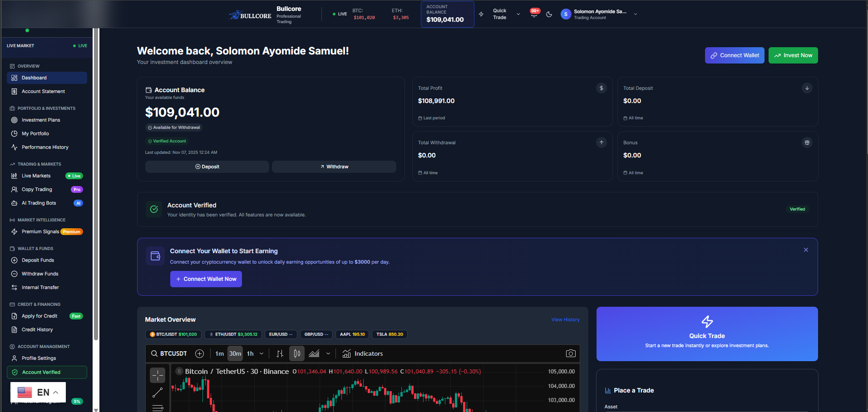This screenshot has width=868, height=412.
Task: Click the green Invest Now button
Action: [x=793, y=55]
